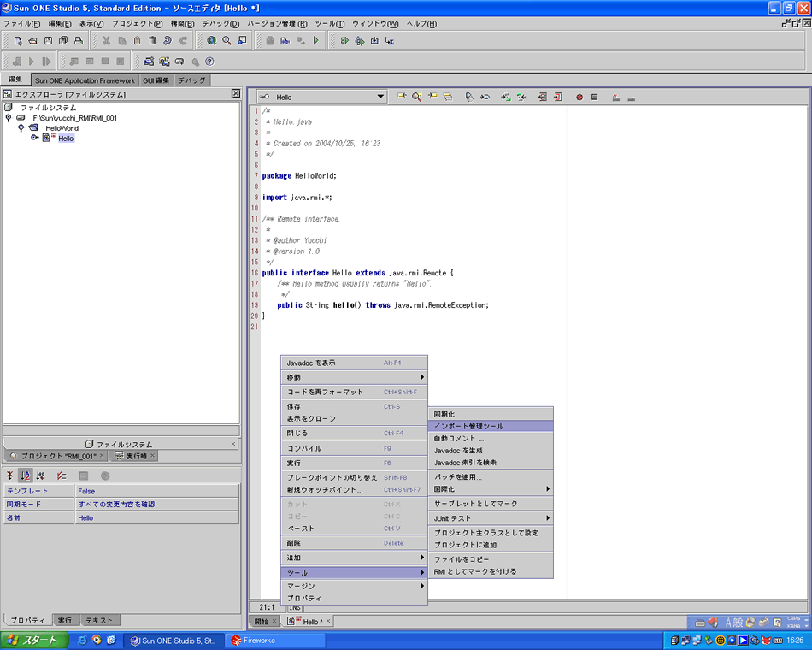Click the red macro record button in editor toolbar
Viewport: 812px width, 650px height.
579,97
